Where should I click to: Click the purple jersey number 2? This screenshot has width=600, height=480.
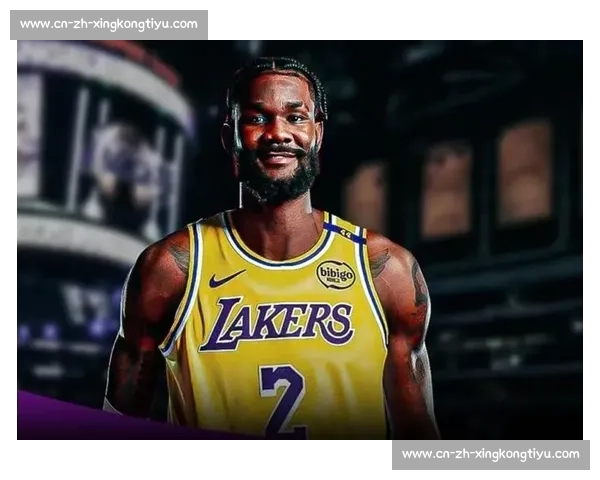click(x=283, y=398)
